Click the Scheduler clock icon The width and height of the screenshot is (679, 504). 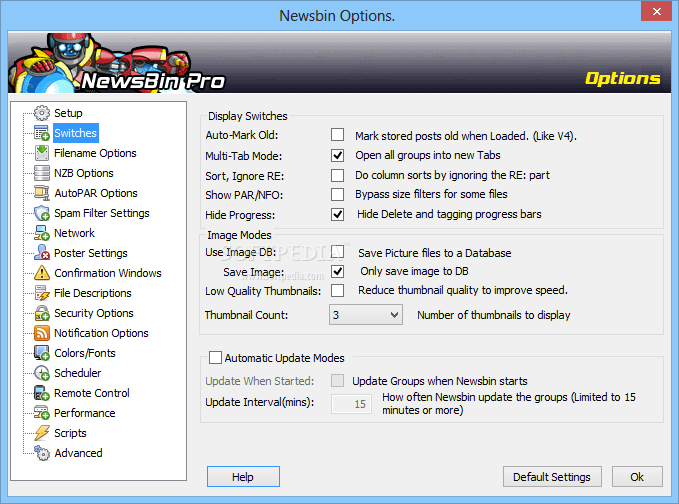(42, 373)
